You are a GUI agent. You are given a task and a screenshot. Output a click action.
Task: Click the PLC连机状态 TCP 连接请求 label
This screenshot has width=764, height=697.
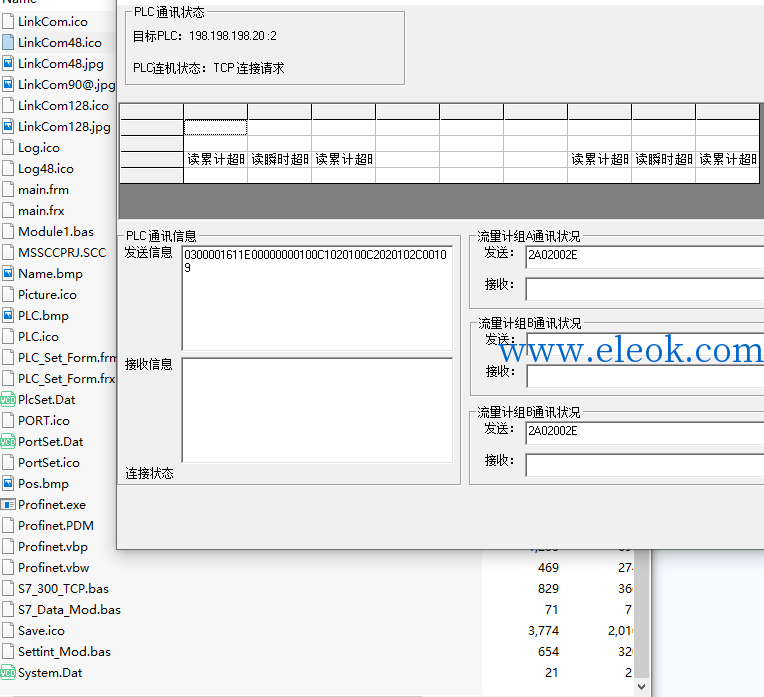click(209, 68)
